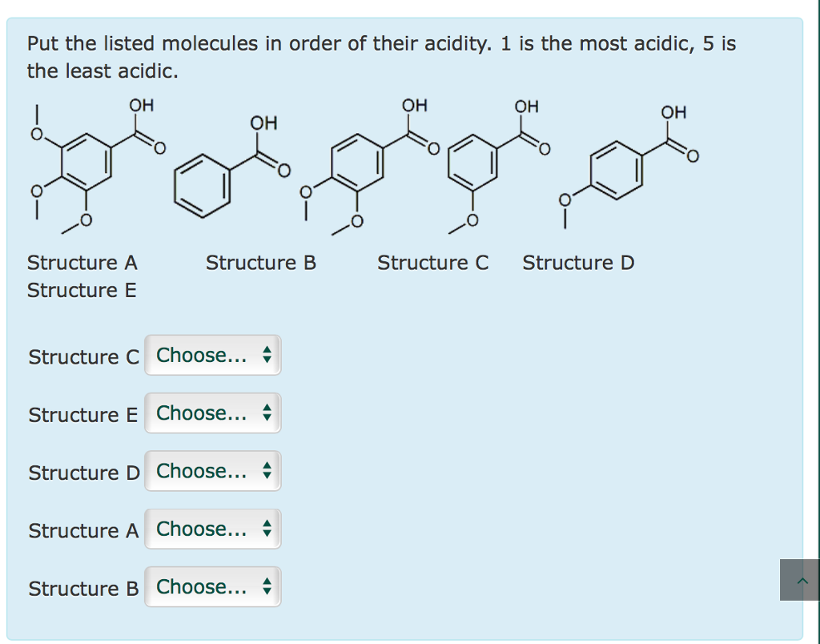Click the up-down arrows inside Structure A dropdown
The height and width of the screenshot is (644, 820).
(x=267, y=529)
